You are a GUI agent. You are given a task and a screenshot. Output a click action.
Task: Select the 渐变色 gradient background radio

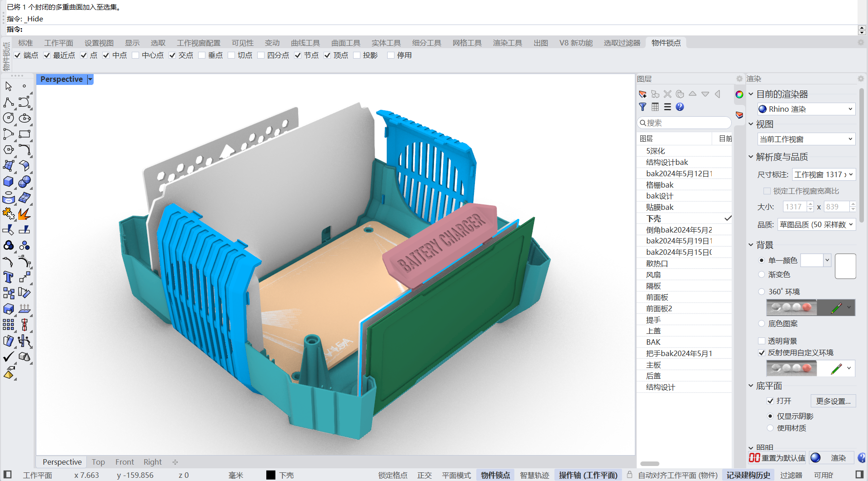762,274
